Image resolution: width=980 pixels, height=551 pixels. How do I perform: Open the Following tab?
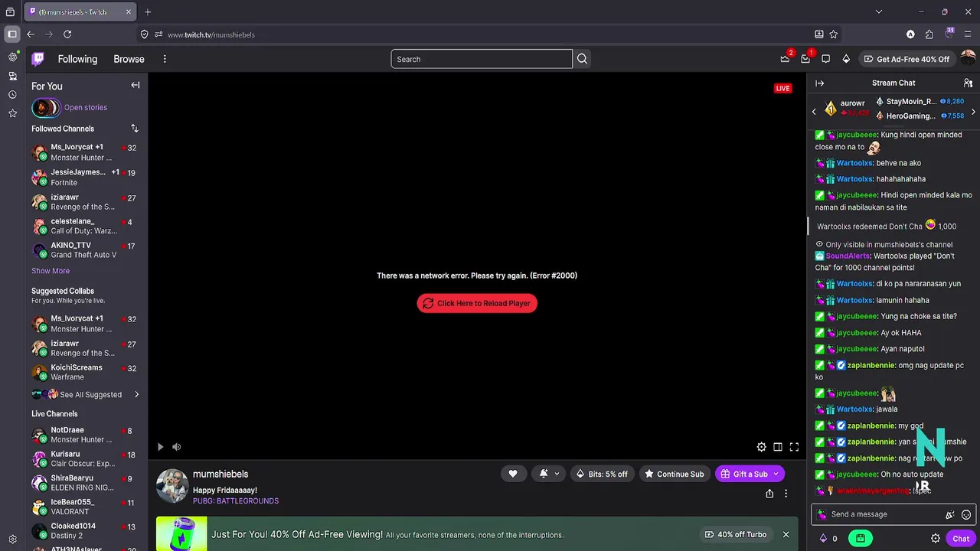pyautogui.click(x=77, y=59)
